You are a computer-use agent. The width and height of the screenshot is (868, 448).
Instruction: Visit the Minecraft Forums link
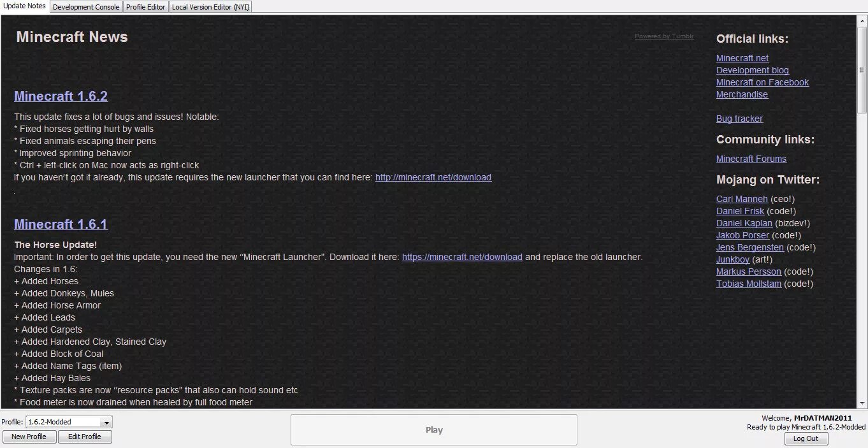pyautogui.click(x=751, y=159)
